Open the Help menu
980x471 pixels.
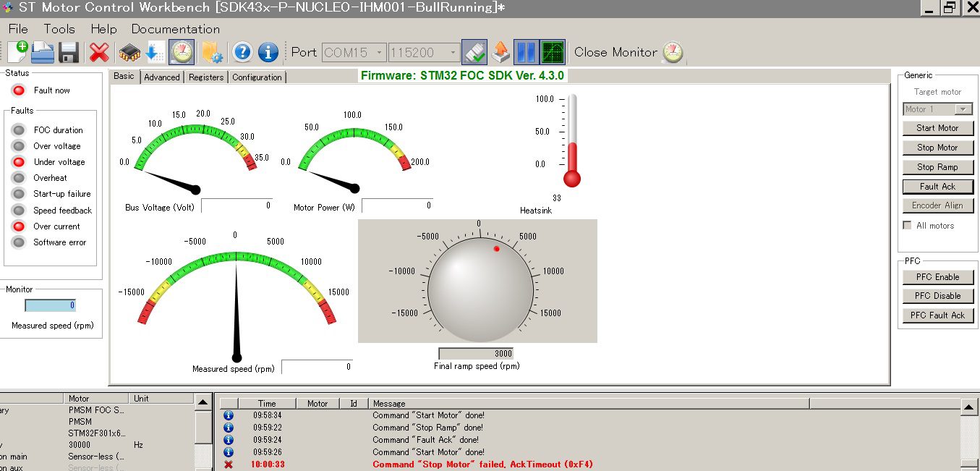click(103, 29)
